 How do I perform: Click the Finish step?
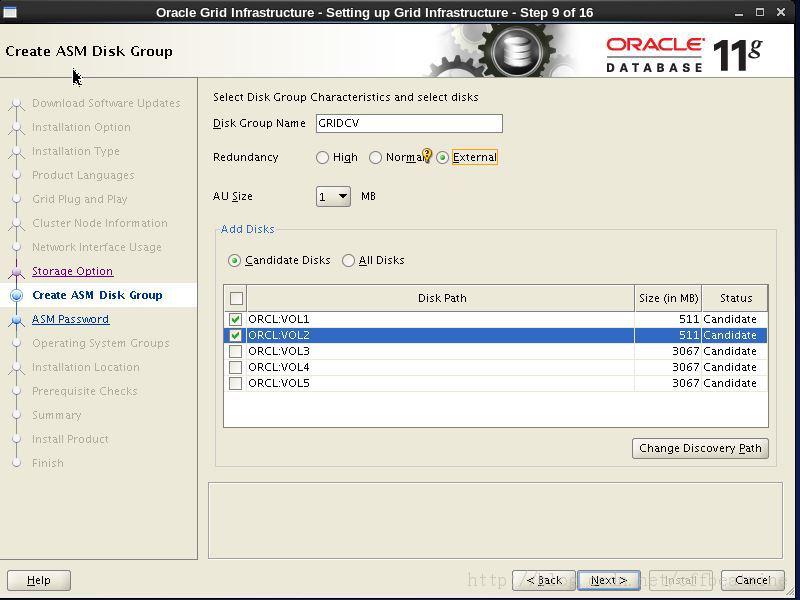click(x=48, y=463)
